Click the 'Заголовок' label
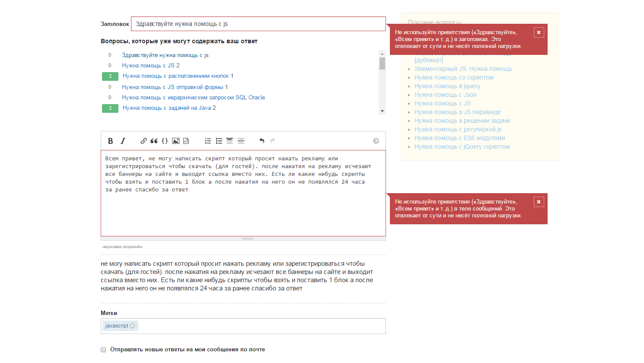 115,24
